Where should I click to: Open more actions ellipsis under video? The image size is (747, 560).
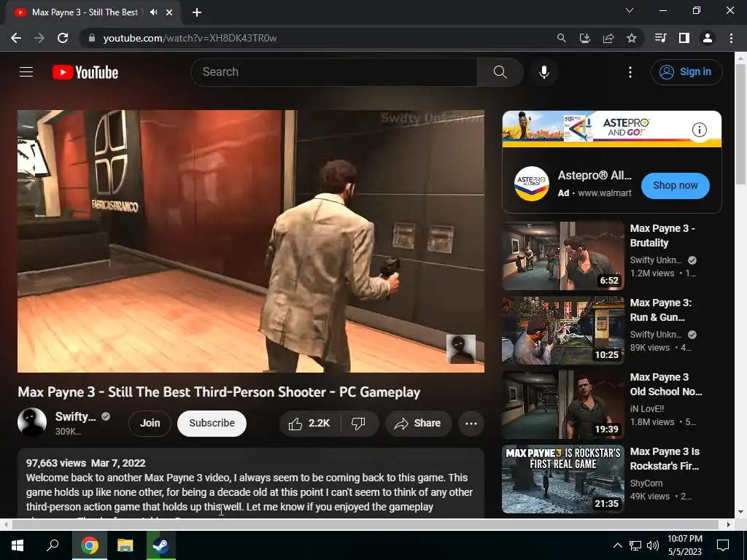click(x=471, y=424)
